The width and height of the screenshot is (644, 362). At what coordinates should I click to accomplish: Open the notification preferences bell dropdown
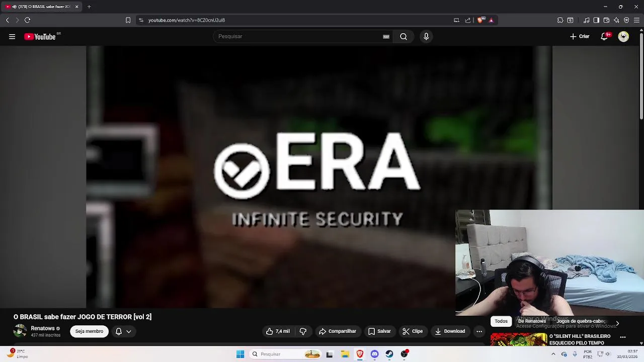click(x=123, y=331)
